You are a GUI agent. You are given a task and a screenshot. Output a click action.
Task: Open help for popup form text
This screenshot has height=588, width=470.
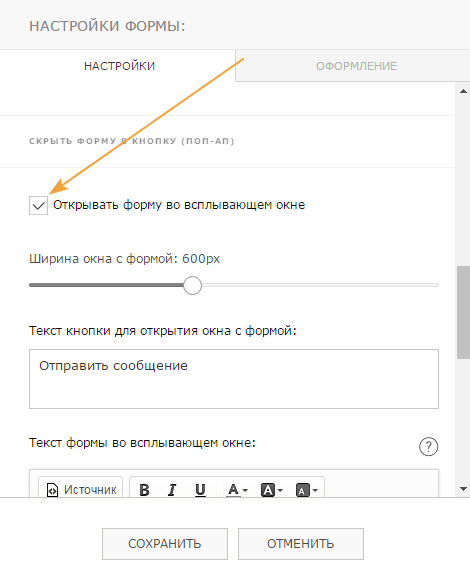point(428,446)
